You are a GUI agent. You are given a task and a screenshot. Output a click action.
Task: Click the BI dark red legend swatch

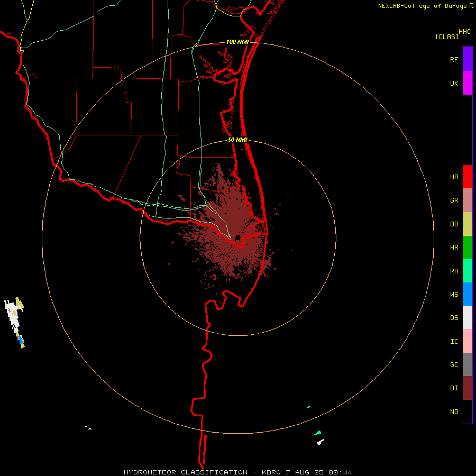pyautogui.click(x=467, y=388)
